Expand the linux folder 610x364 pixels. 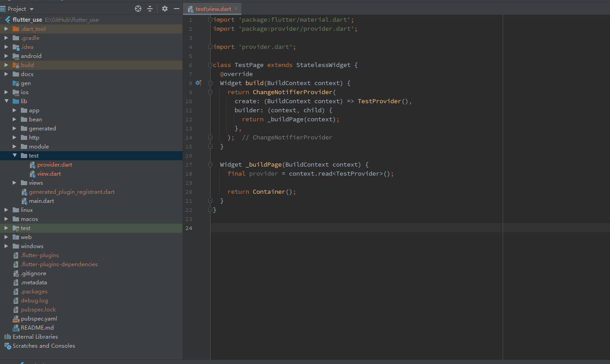point(6,210)
